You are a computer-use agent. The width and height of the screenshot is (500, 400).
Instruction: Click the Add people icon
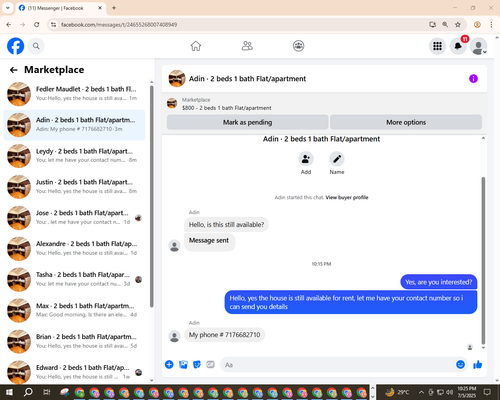pyautogui.click(x=306, y=159)
